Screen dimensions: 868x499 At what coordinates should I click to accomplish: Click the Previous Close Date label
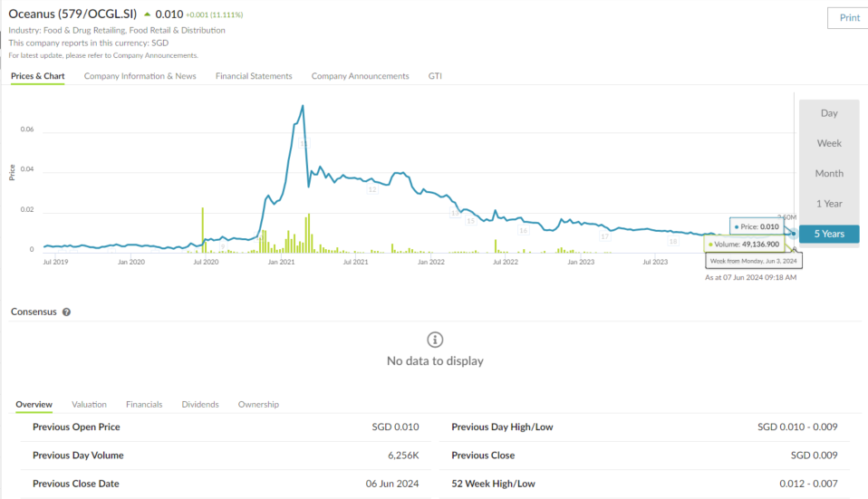click(76, 484)
